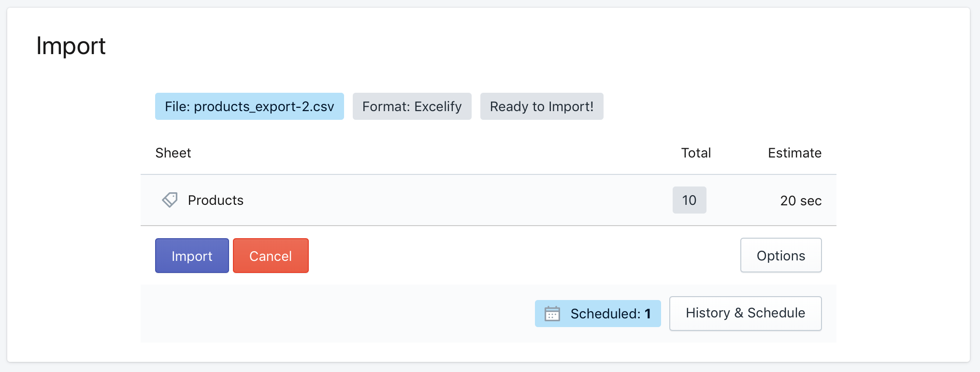
Task: Cancel the pending import
Action: coord(271,256)
